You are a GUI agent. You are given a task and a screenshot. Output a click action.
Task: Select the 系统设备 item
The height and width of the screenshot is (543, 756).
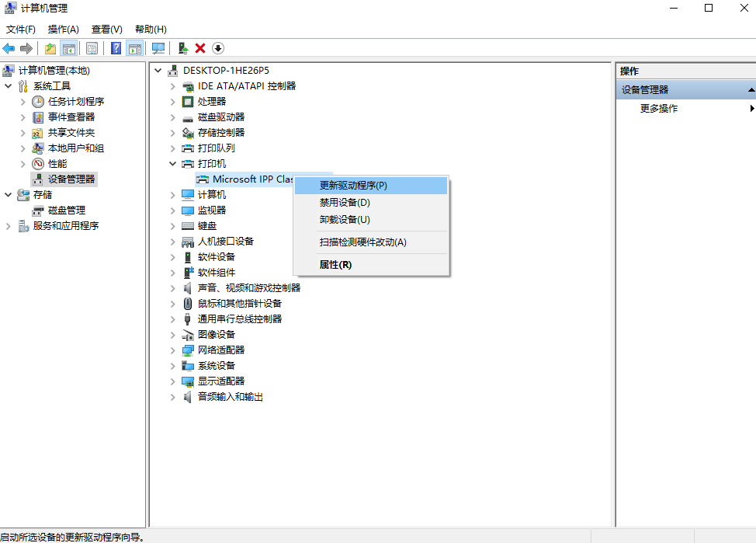[216, 366]
